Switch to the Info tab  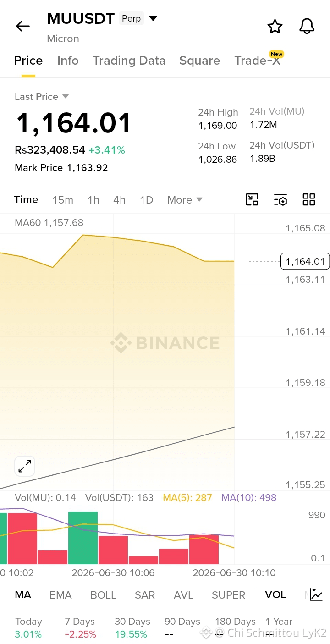click(68, 61)
